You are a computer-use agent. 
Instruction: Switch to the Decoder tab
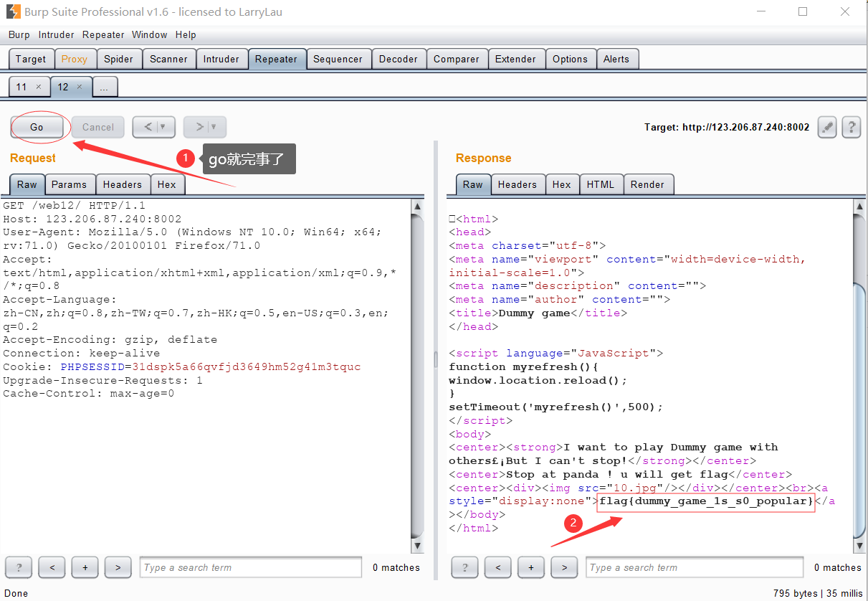coord(399,59)
